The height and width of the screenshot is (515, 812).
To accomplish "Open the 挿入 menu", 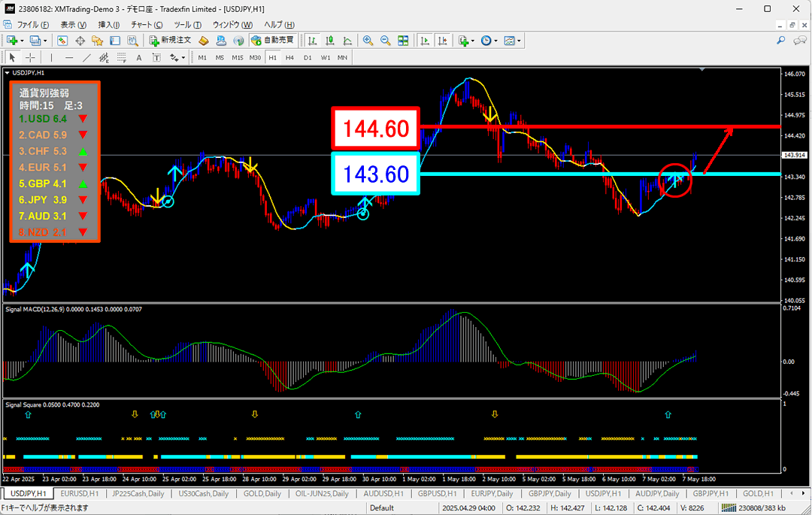I will [109, 24].
